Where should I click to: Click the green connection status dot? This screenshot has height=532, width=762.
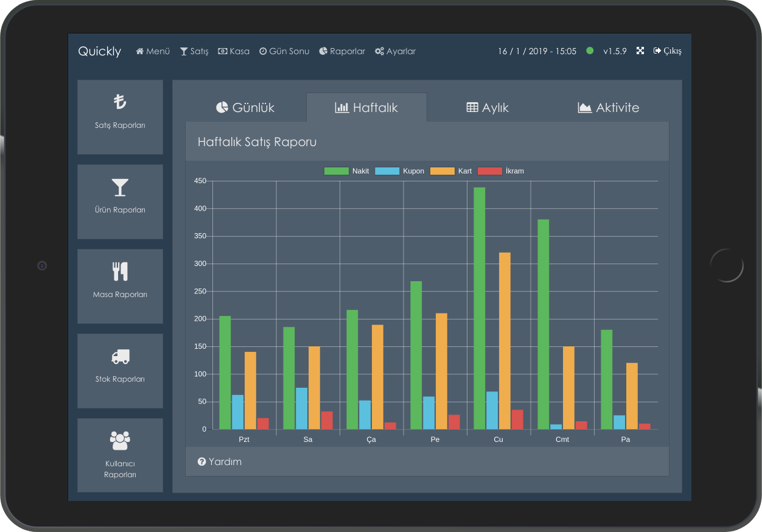(590, 51)
